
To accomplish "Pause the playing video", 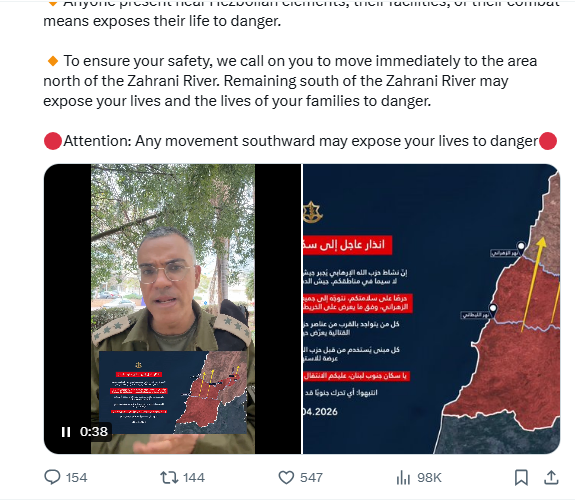I will click(66, 432).
